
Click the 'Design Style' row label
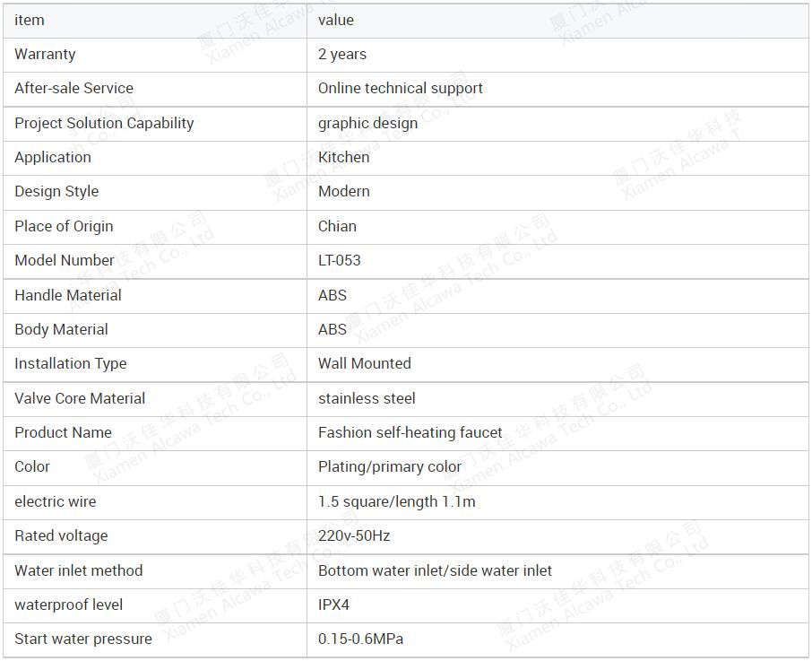(x=56, y=192)
